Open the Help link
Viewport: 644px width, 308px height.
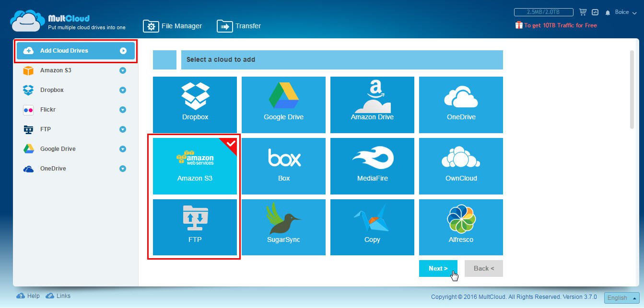29,296
